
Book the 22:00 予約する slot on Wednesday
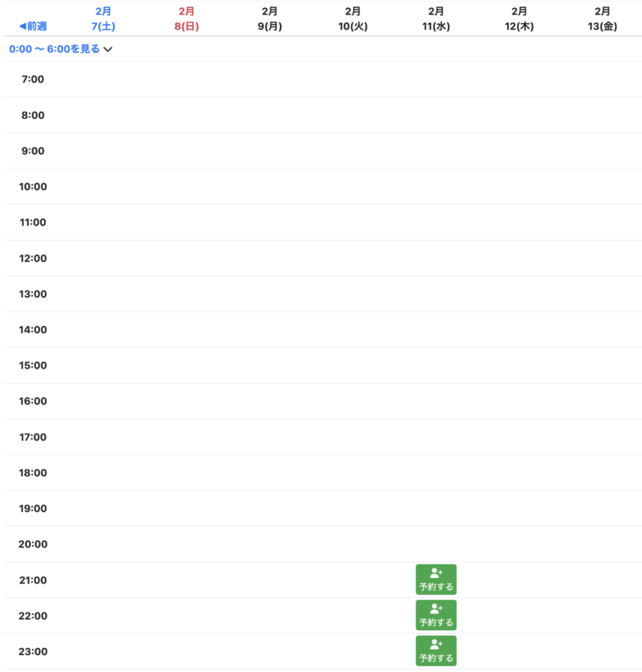click(x=436, y=615)
